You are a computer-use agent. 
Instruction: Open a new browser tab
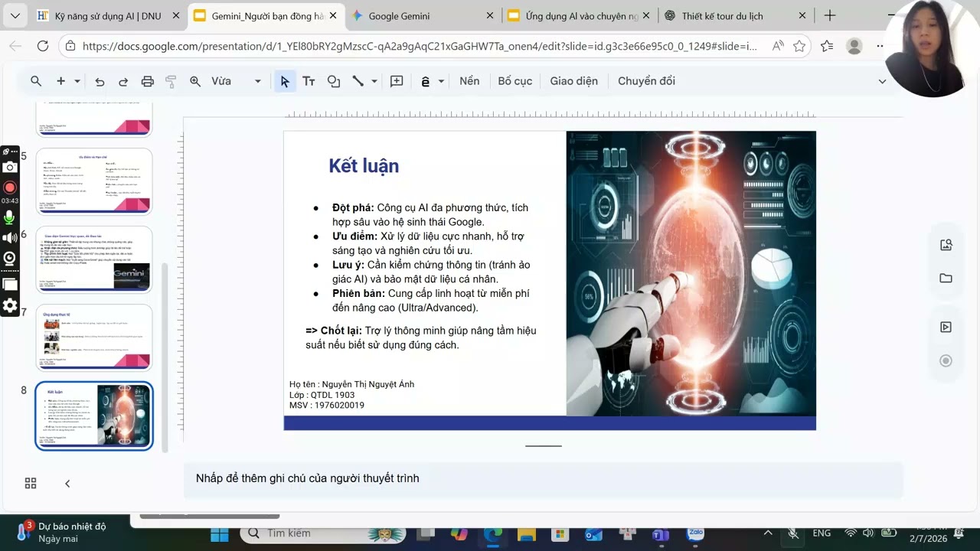pos(830,15)
